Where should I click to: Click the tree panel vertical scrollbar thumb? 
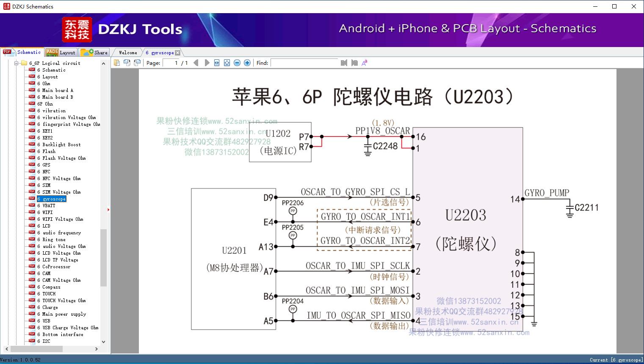click(x=103, y=257)
